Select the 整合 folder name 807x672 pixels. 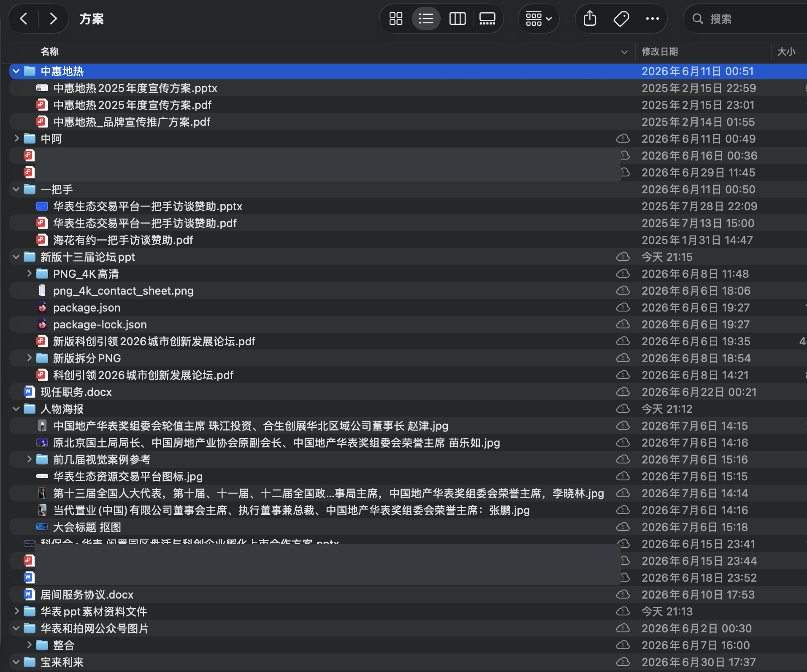click(x=64, y=645)
